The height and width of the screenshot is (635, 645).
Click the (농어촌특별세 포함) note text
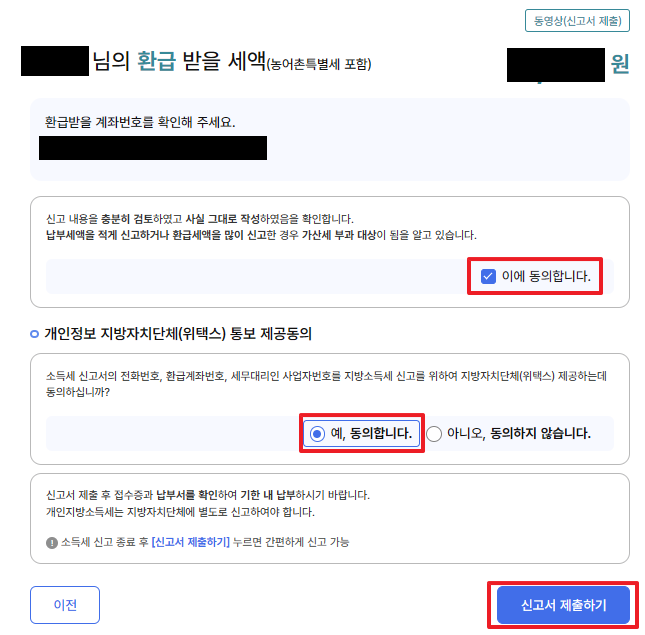coord(319,64)
